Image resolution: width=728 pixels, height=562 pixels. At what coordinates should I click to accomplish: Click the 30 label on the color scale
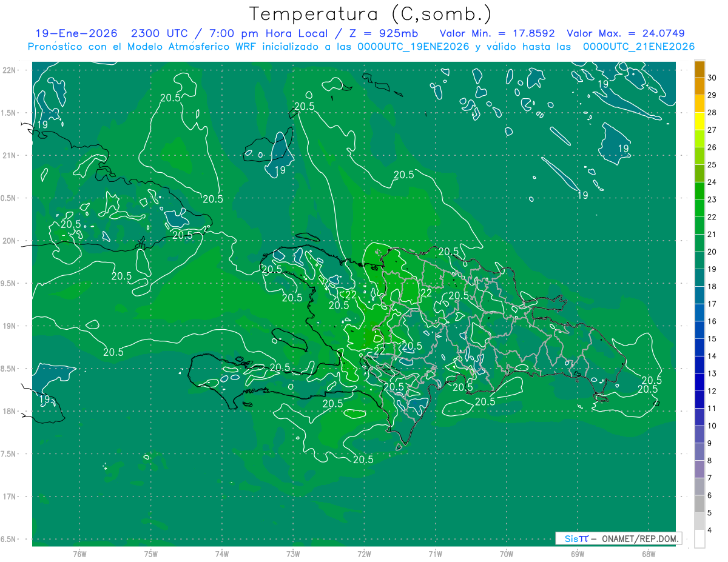(712, 78)
